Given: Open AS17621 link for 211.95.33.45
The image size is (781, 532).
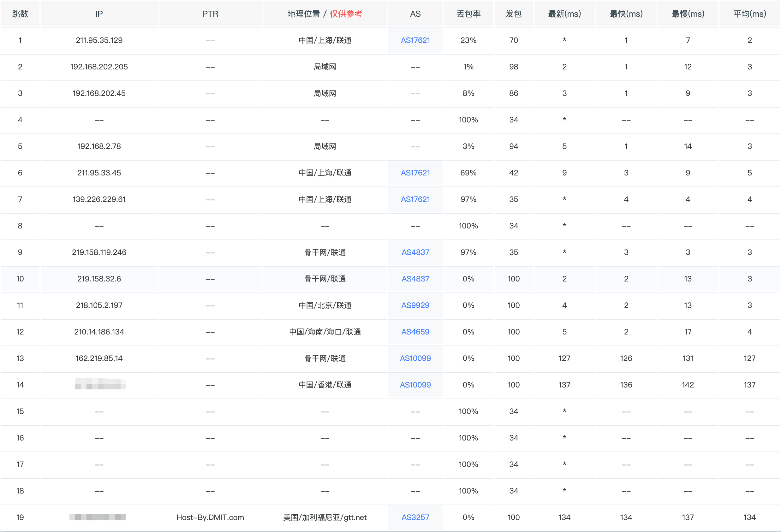Looking at the screenshot, I should coord(415,173).
